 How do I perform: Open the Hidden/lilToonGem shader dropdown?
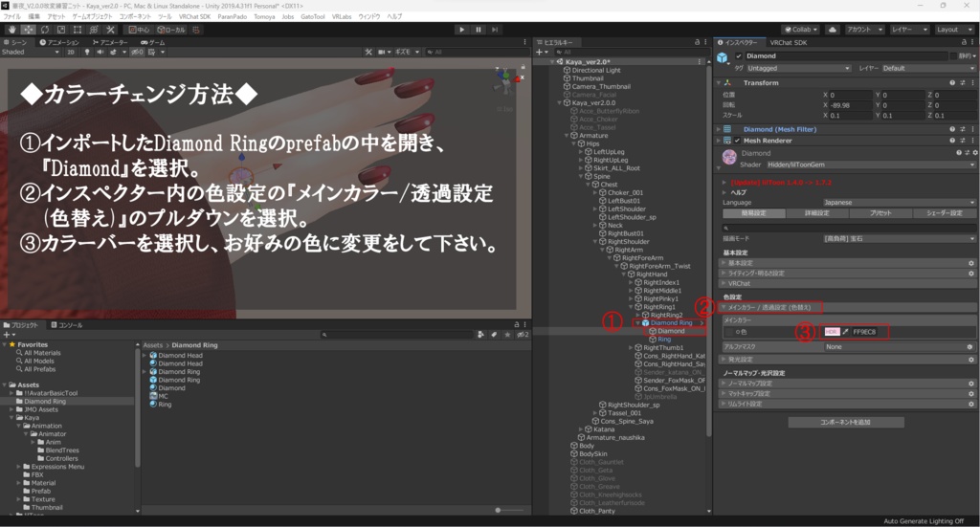[871, 165]
